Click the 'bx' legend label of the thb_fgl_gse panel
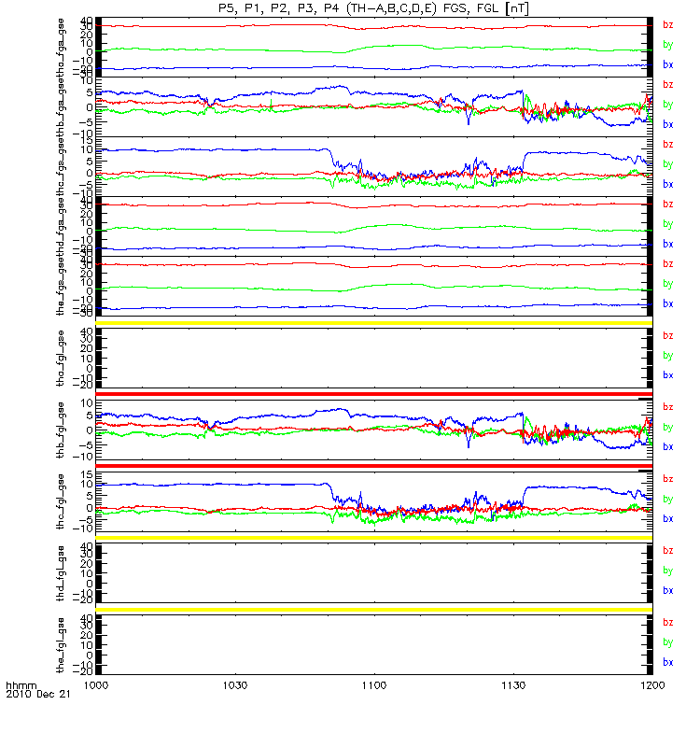 [x=667, y=447]
